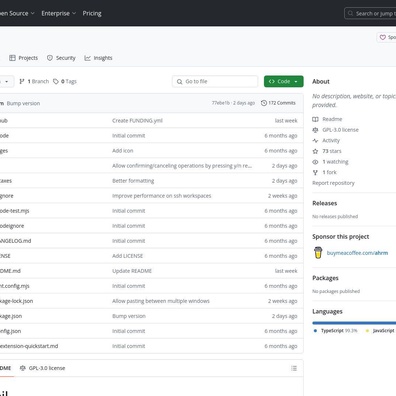Open the vscodeignore file
This screenshot has width=396, height=396.
[12, 226]
